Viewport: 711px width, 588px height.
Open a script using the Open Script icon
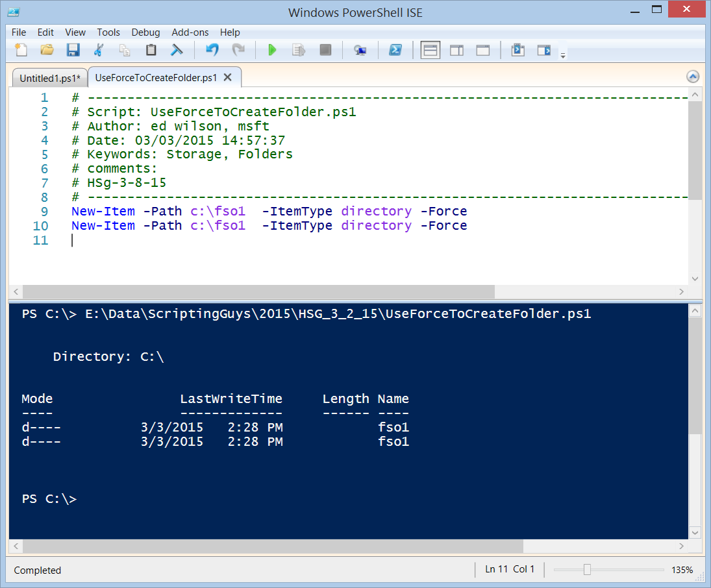click(x=47, y=50)
